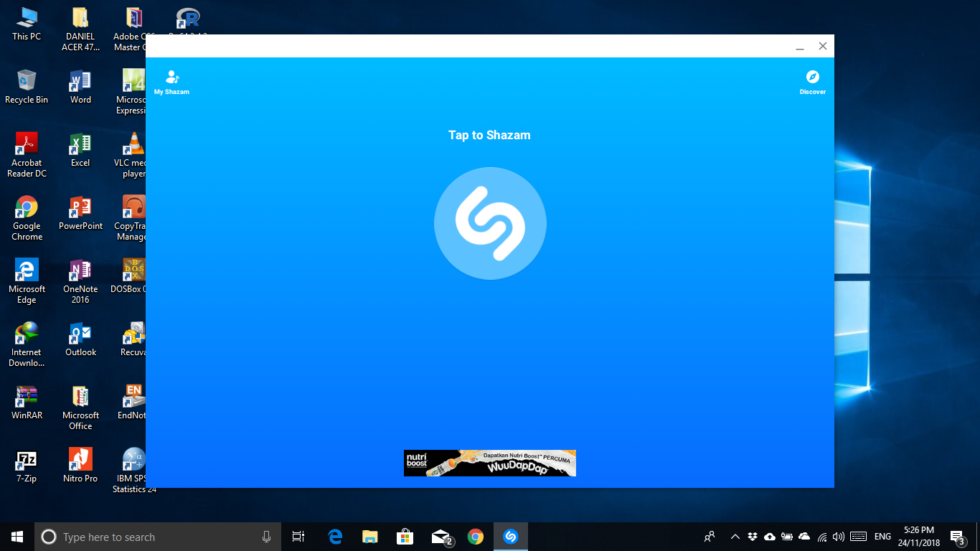The image size is (980, 551).
Task: Click the Cortana microphone icon
Action: pyautogui.click(x=266, y=537)
